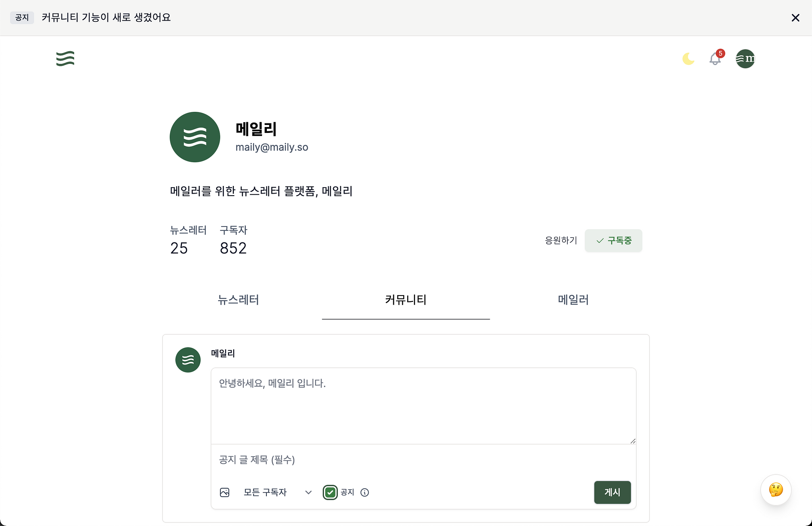Toggle subscription via the 구독중 button
This screenshot has height=526, width=812.
click(613, 240)
